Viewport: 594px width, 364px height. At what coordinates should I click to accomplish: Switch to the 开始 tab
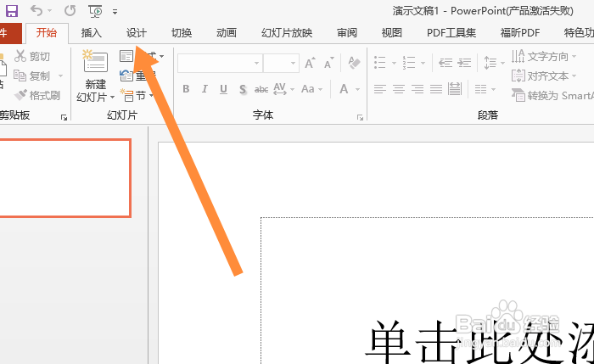tap(47, 33)
